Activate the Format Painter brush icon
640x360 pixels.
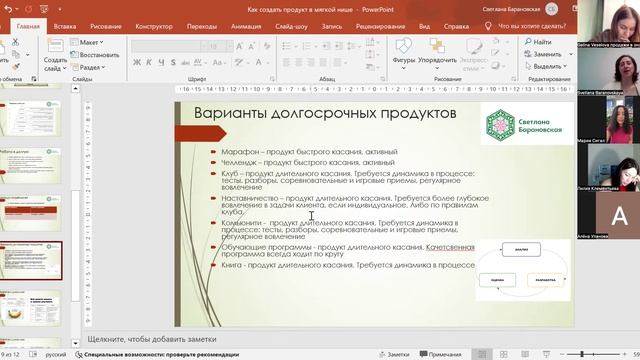(x=16, y=66)
